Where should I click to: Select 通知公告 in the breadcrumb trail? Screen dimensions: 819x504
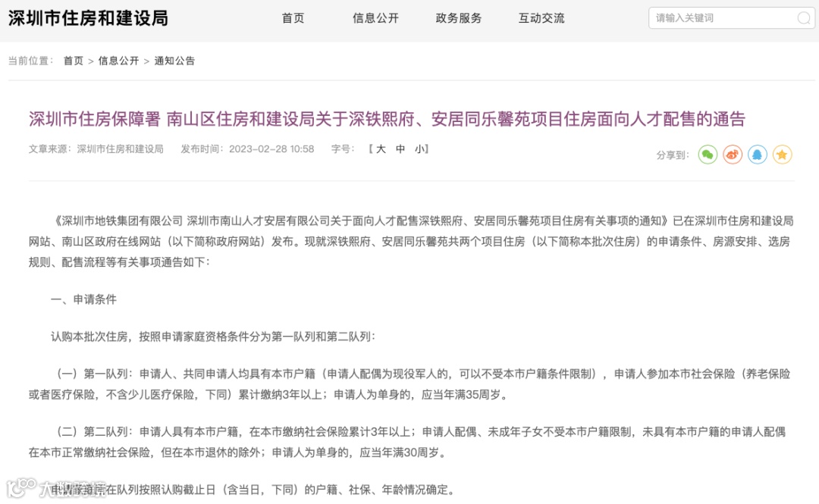174,61
